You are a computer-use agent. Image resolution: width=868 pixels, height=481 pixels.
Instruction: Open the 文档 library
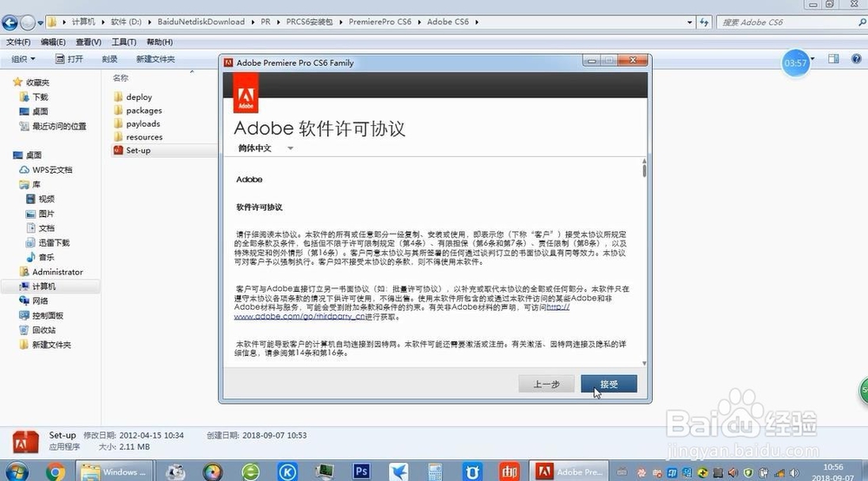coord(41,228)
